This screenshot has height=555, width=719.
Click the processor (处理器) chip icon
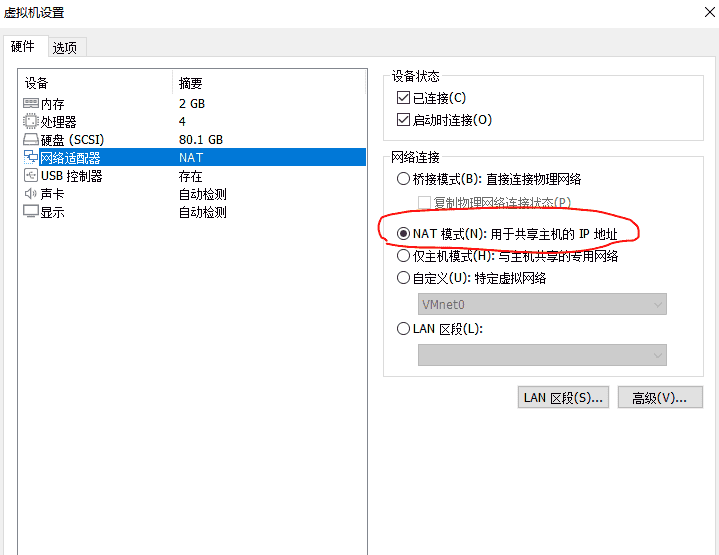click(x=31, y=122)
